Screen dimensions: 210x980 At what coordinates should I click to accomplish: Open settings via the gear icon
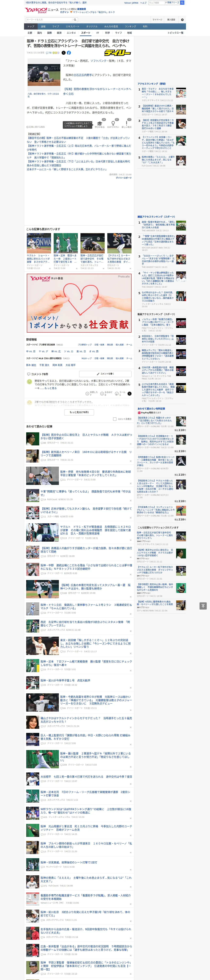(182, 20)
